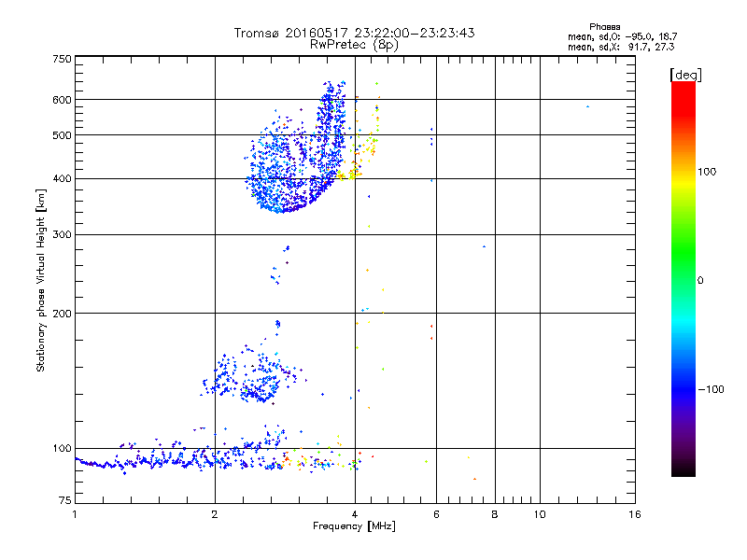Click the "100" virtual height tick label

coord(62,449)
